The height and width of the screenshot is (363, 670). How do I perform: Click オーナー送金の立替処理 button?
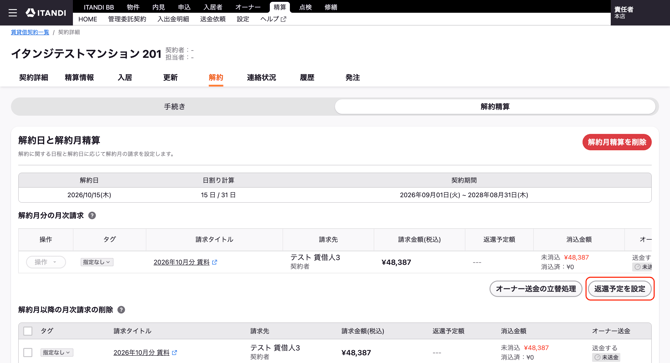click(x=536, y=289)
